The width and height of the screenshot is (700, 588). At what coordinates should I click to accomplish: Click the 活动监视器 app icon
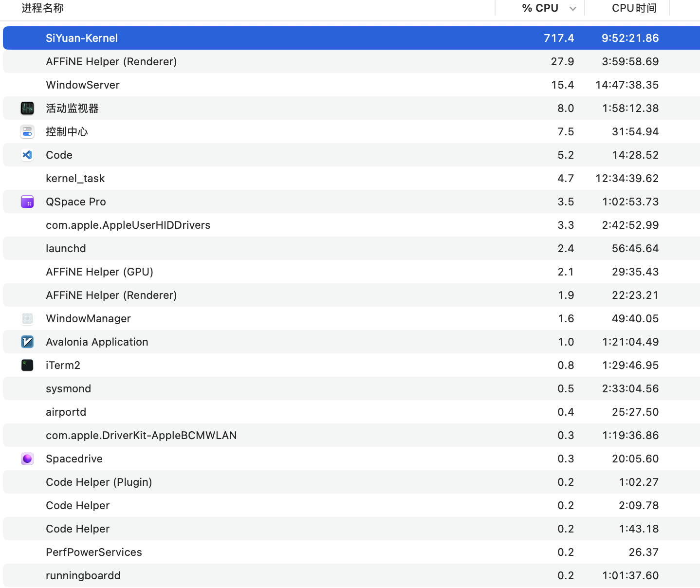(x=27, y=108)
